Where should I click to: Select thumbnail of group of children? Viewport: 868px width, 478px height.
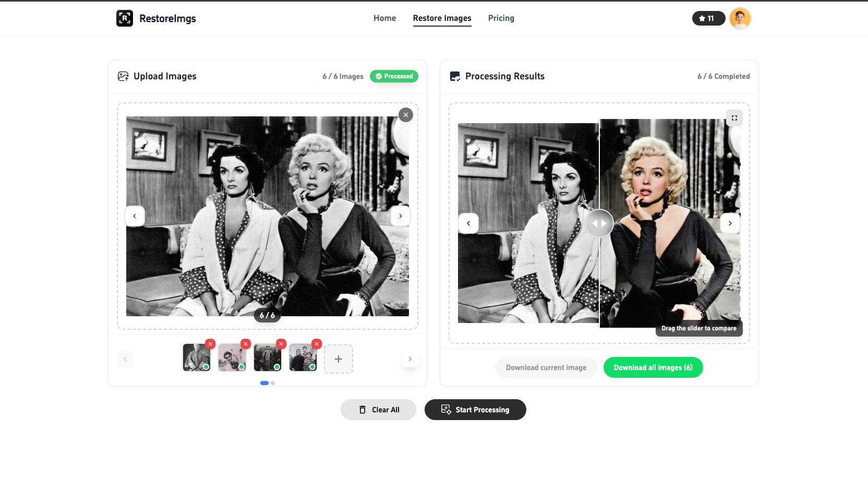click(x=303, y=357)
